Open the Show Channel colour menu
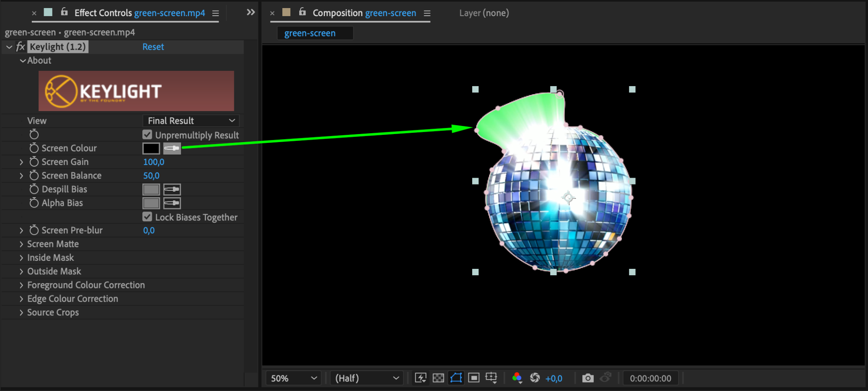The image size is (868, 391). pos(517,378)
